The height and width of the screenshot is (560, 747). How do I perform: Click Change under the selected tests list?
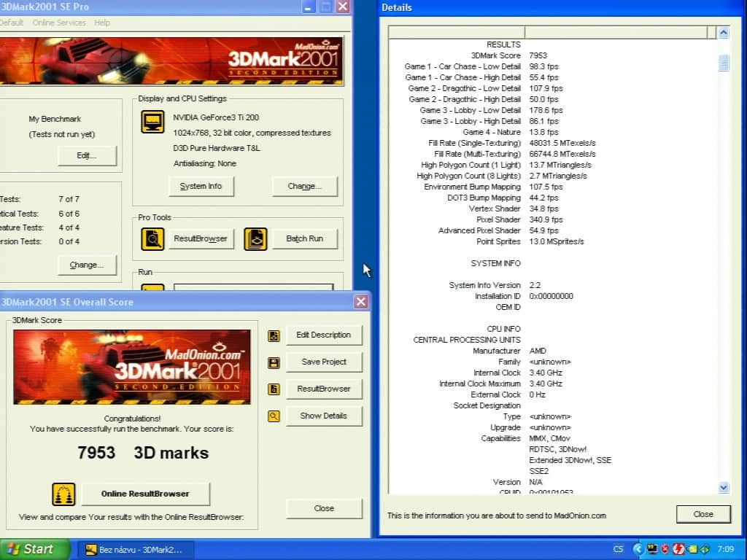[x=87, y=265]
